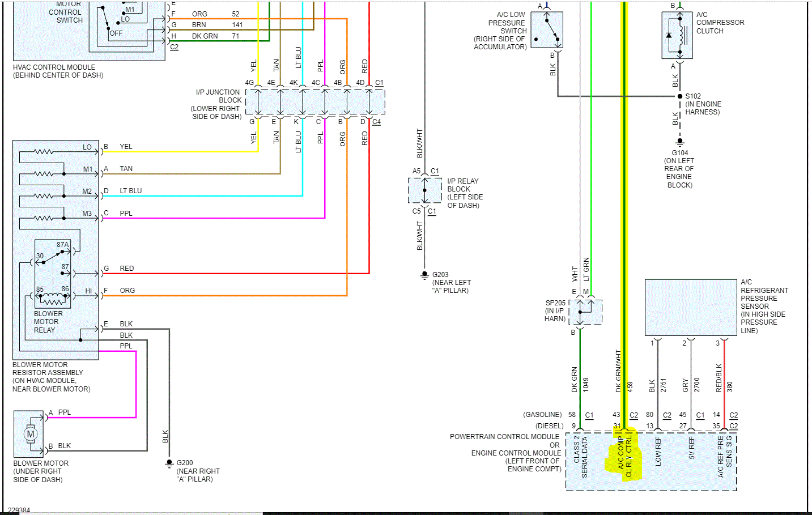This screenshot has height=515, width=812.
Task: Select circuit number 2751
Action: (x=663, y=385)
